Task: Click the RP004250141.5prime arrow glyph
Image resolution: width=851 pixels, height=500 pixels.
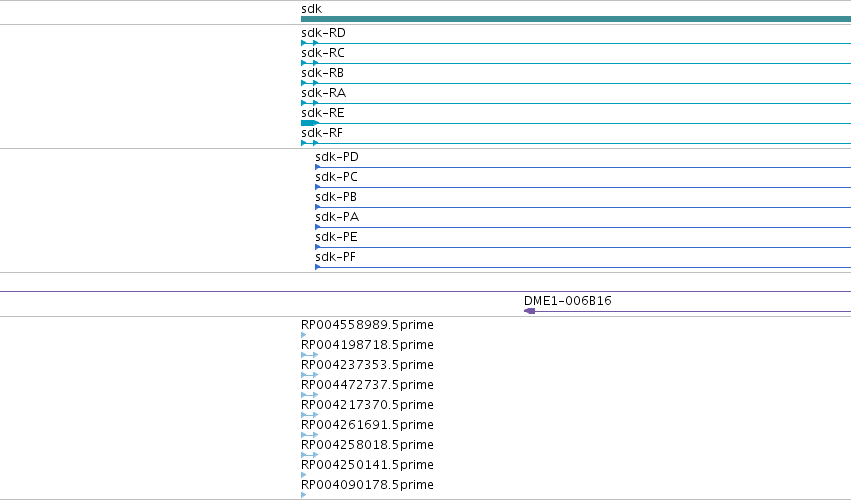Action: point(303,475)
